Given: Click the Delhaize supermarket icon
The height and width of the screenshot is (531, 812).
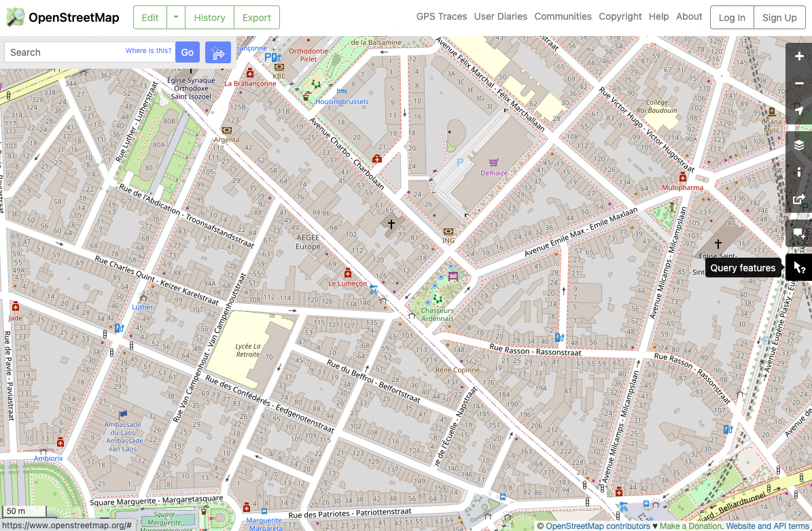Looking at the screenshot, I should tap(493, 162).
